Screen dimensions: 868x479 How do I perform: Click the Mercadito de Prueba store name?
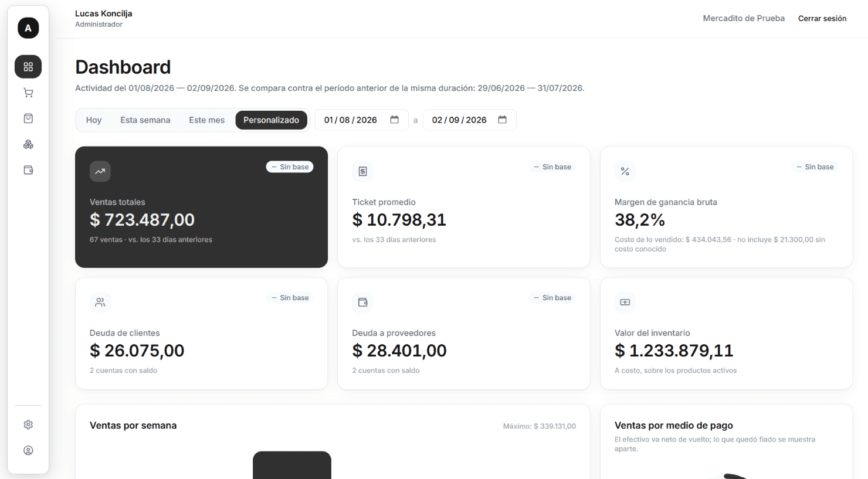click(744, 18)
